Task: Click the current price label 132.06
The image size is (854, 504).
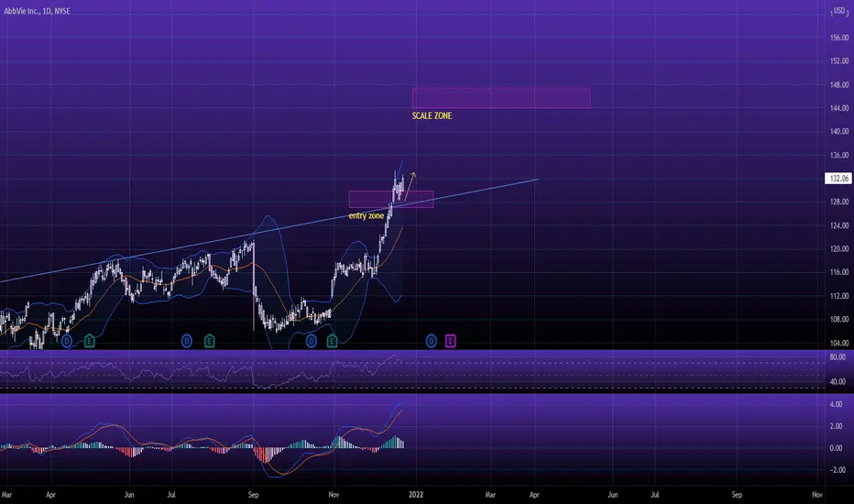Action: (x=838, y=178)
